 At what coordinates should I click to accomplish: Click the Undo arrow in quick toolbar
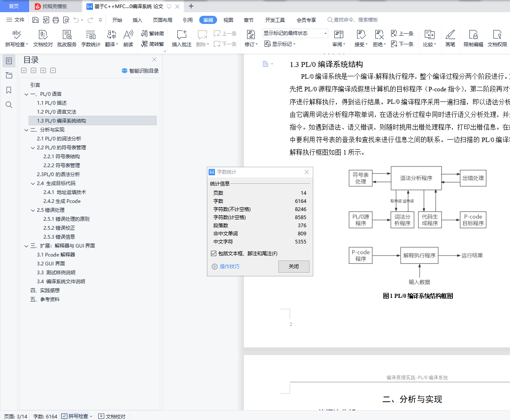[x=76, y=20]
